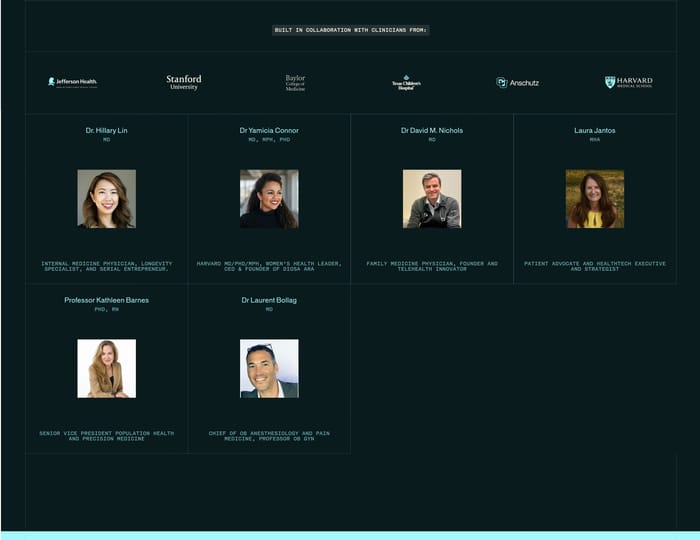Click the Texas Children's Hospital logo
This screenshot has height=540, width=700.
point(406,82)
